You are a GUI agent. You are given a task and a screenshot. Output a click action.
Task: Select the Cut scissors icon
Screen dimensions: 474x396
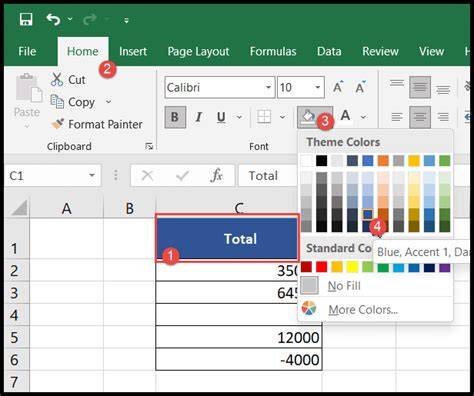(x=57, y=80)
